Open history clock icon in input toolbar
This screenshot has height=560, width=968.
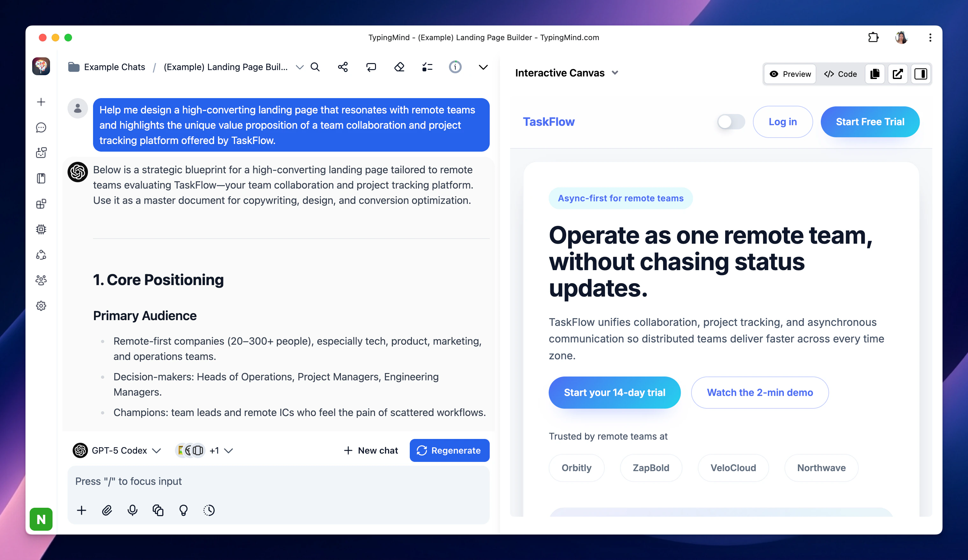tap(209, 510)
